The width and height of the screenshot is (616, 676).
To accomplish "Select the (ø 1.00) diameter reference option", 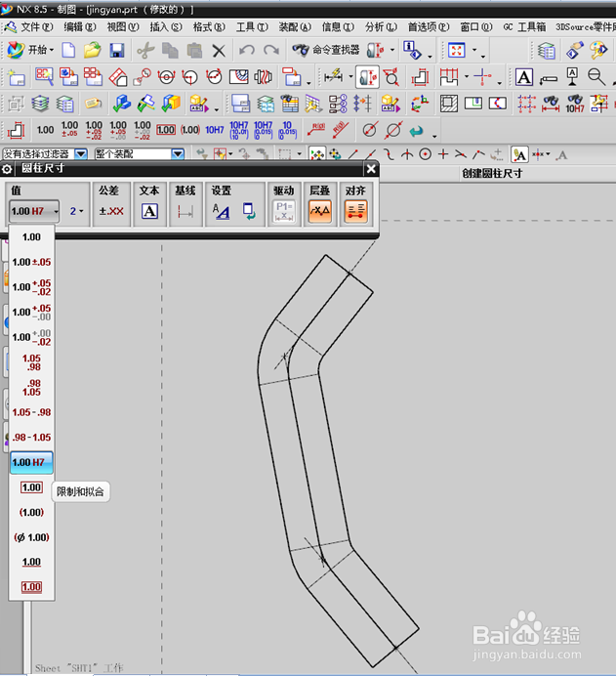I will coord(31,537).
